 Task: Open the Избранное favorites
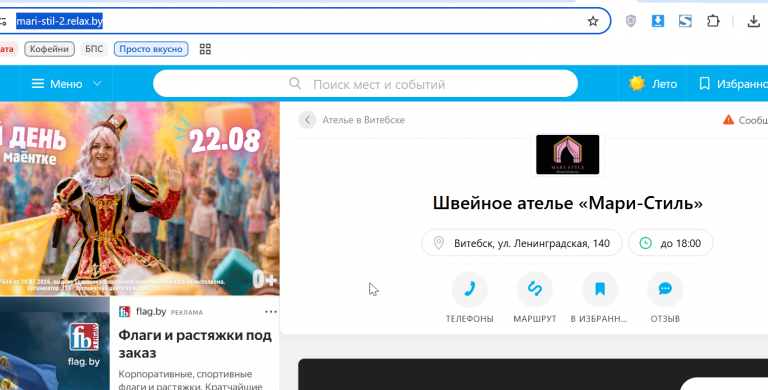point(733,84)
